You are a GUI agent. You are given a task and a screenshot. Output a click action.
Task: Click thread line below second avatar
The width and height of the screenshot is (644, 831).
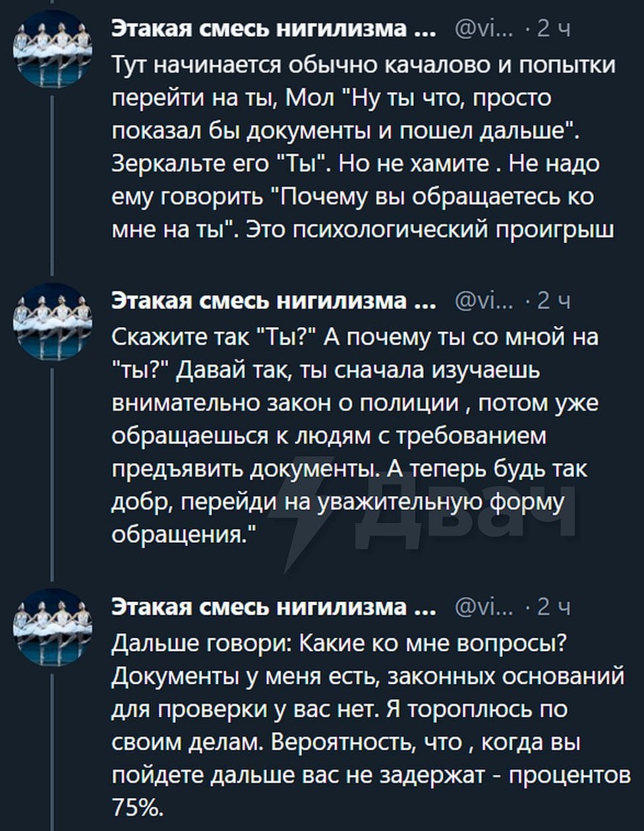[52, 475]
